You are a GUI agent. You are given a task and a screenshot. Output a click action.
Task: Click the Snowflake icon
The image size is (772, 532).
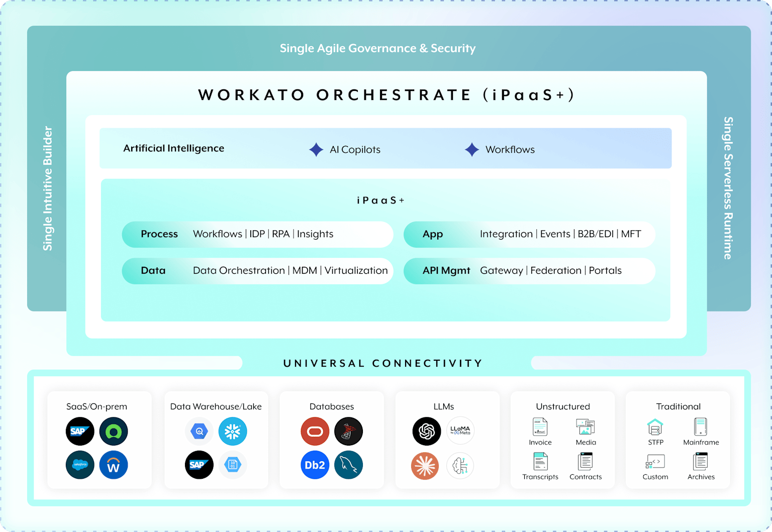(233, 431)
